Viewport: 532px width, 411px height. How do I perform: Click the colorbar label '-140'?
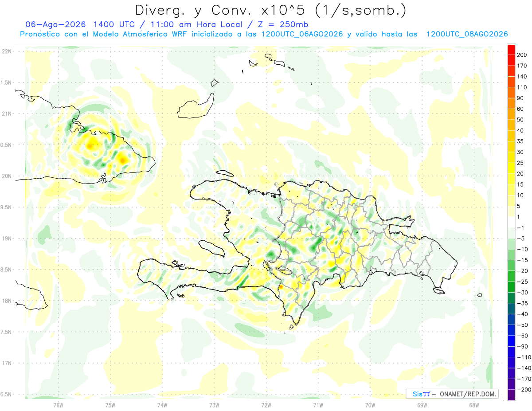pos(523,368)
